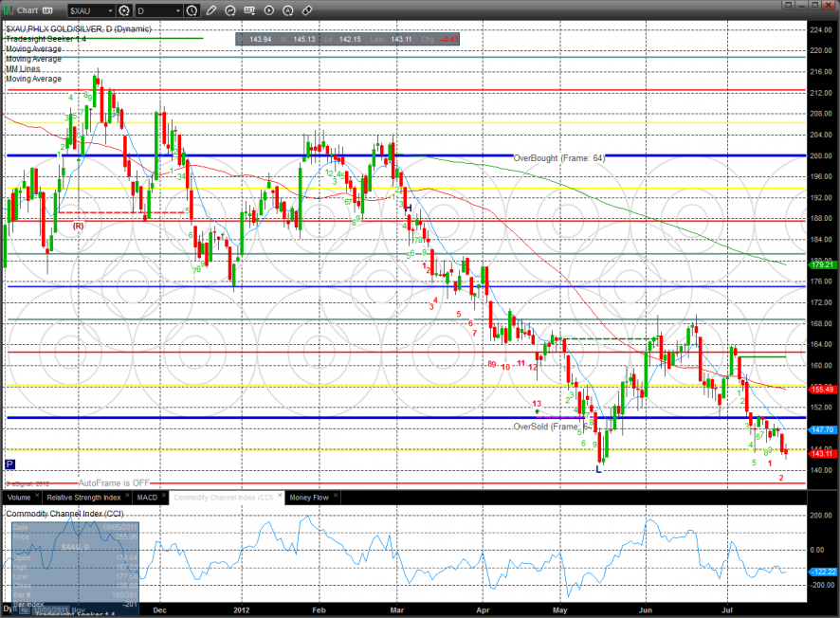Close the Volume indicator tab
This screenshot has height=618, width=840.
pos(38,496)
